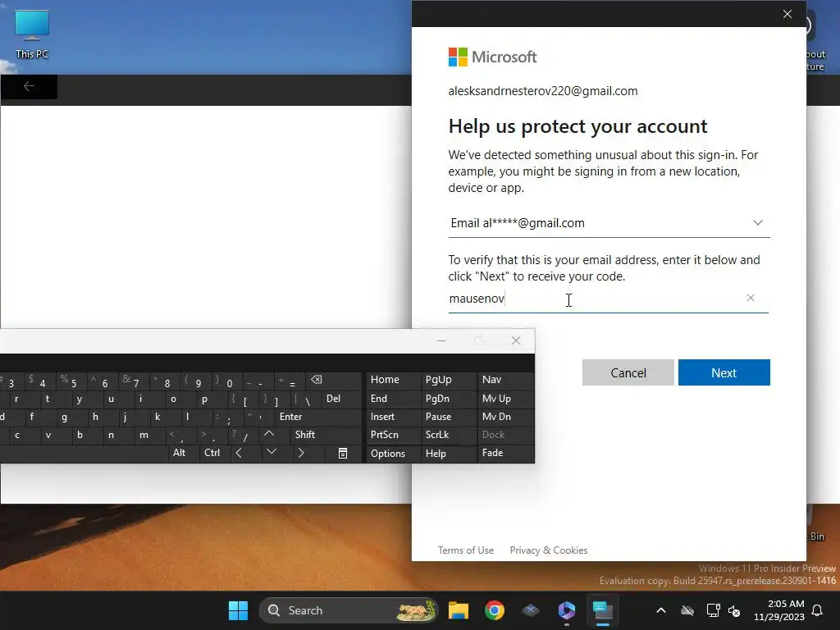
Task: Tap Nav key on on-screen keyboard
Action: pos(505,380)
